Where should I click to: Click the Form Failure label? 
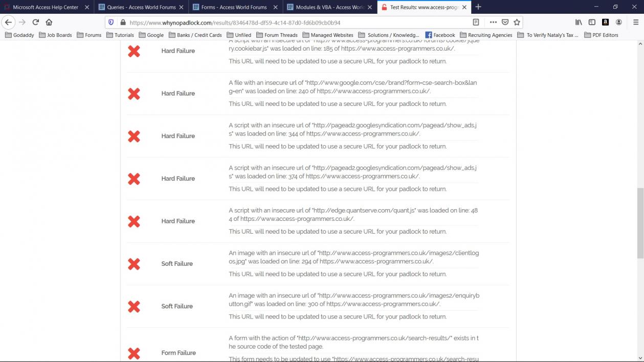179,353
